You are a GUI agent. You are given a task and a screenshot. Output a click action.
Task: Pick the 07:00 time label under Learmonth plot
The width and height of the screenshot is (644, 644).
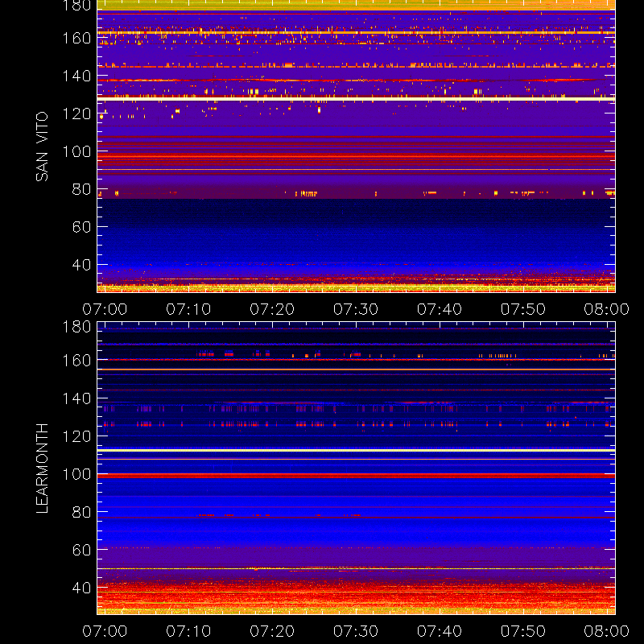pyautogui.click(x=105, y=631)
